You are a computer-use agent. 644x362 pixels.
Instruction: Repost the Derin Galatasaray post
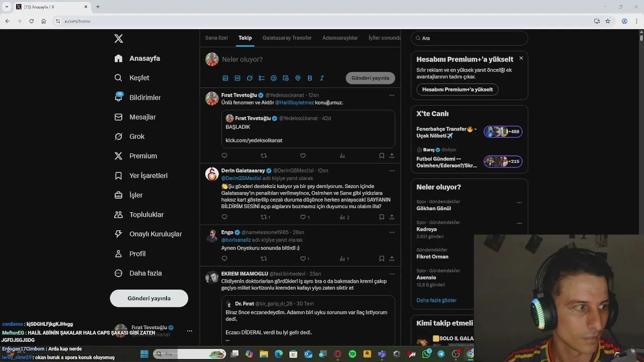tap(264, 217)
